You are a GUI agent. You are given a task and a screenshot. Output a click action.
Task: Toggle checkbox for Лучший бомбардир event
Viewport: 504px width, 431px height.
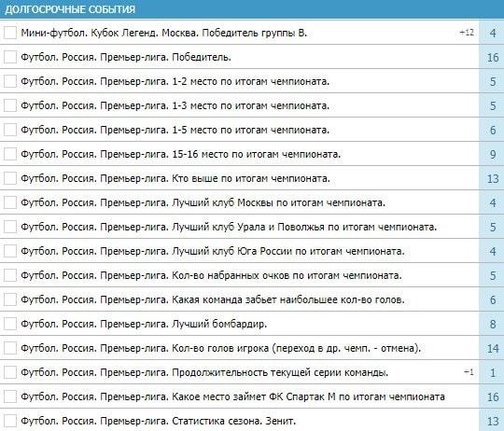pos(10,324)
